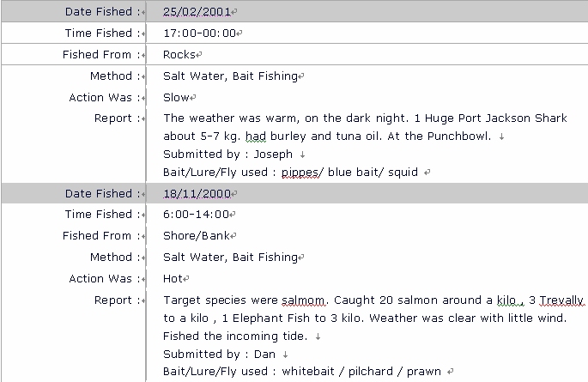Click the time value 17:00-00:00
Screen dimensions: 588x382
point(199,33)
